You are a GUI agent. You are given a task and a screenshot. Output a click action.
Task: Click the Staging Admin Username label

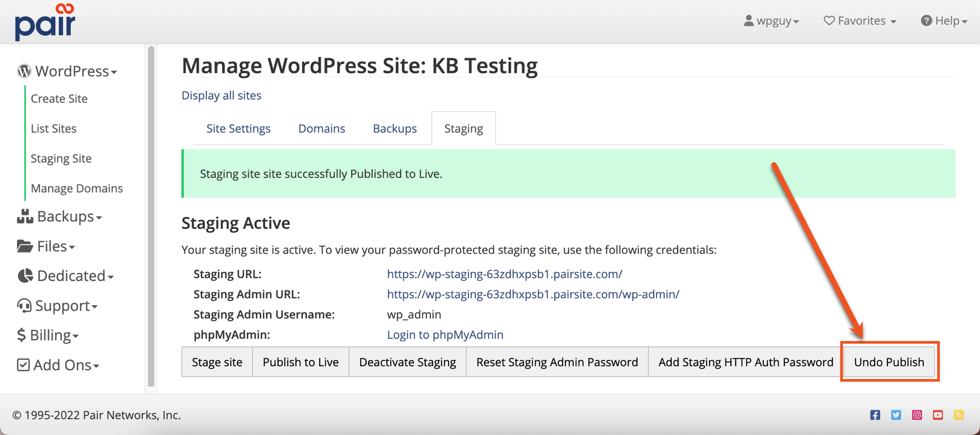[x=264, y=314]
